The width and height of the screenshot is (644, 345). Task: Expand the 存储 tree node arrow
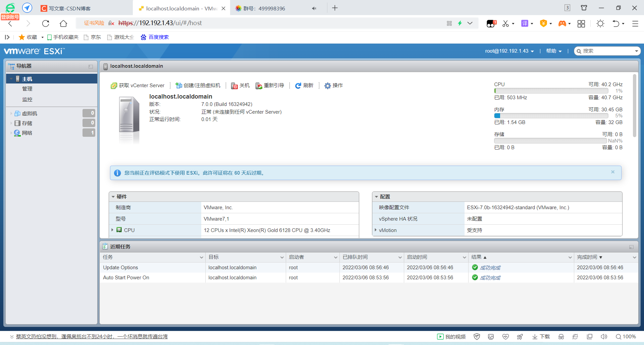coord(11,123)
